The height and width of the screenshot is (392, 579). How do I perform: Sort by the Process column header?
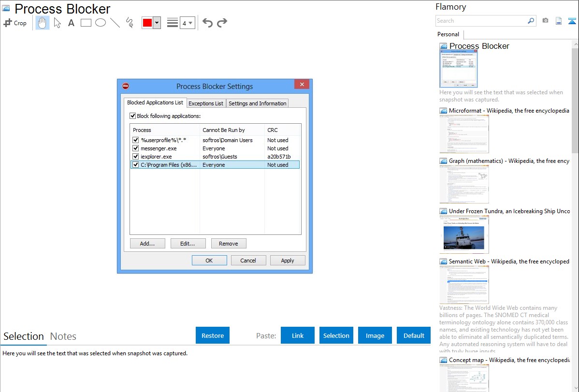[165, 130]
